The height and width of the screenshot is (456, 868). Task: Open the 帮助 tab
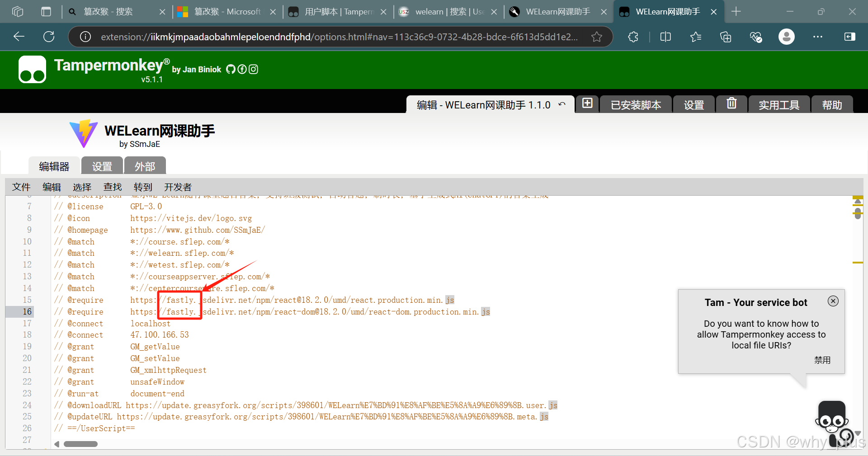(832, 104)
